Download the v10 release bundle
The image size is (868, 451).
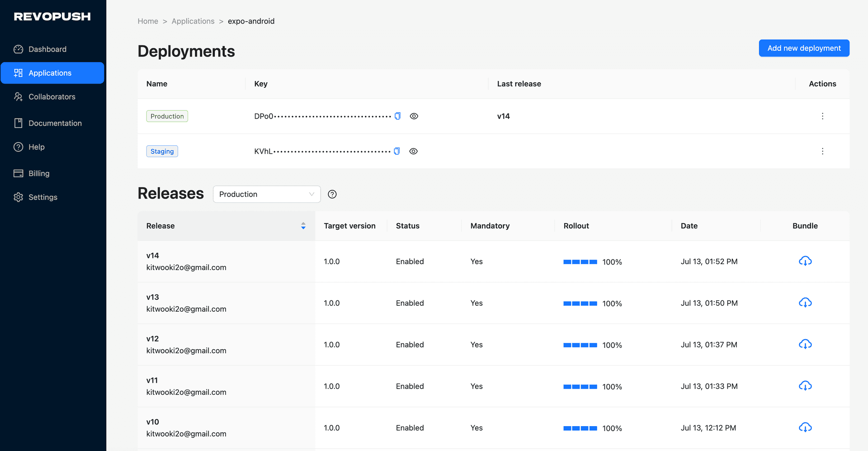pos(805,428)
